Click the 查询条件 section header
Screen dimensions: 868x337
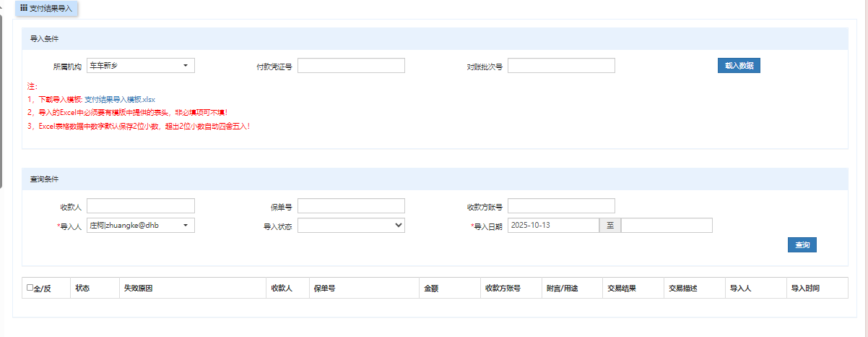pos(434,179)
